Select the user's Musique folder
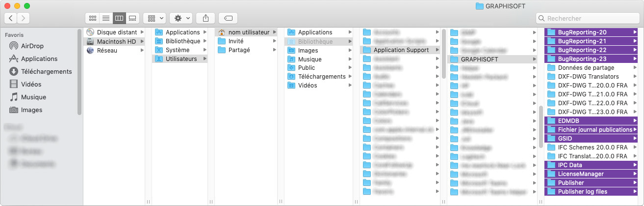This screenshot has height=206, width=644. [x=318, y=59]
